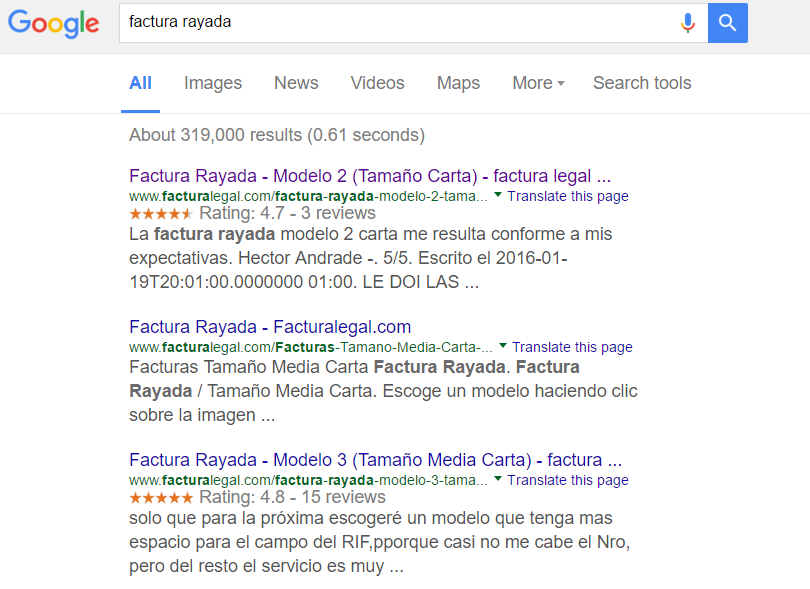The width and height of the screenshot is (810, 589).
Task: Click 'Translate this page' for Modelo 2 result
Action: (568, 196)
